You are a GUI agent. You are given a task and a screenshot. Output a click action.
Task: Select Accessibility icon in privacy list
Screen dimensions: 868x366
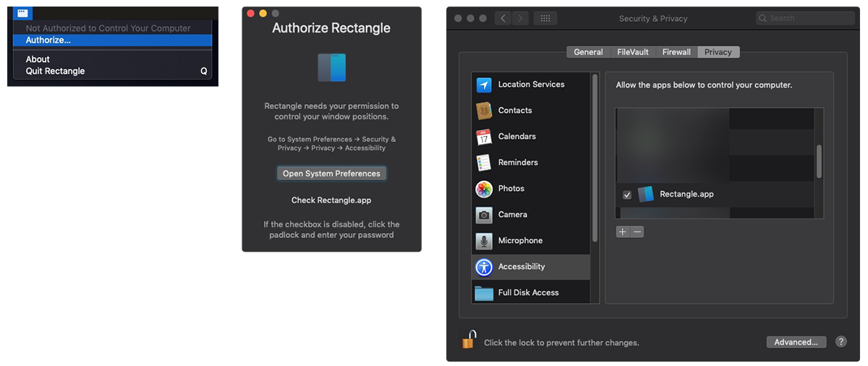pos(484,267)
